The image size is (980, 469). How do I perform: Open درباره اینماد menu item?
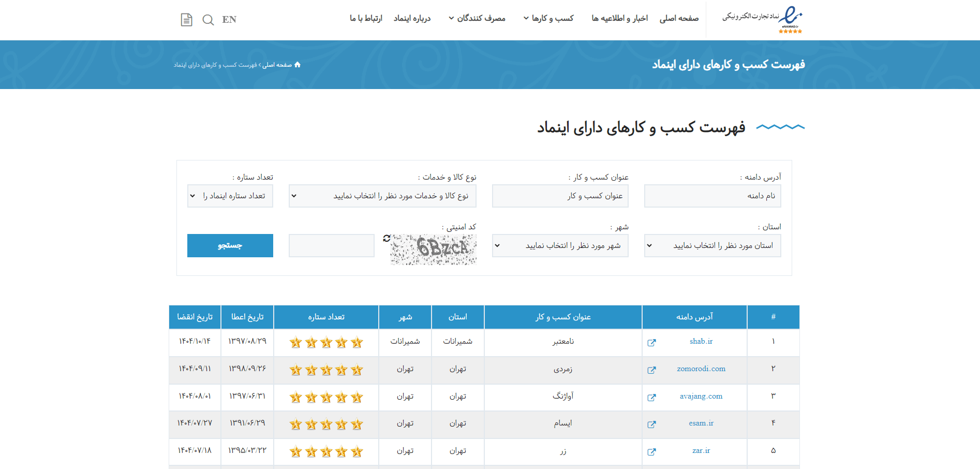pos(412,18)
